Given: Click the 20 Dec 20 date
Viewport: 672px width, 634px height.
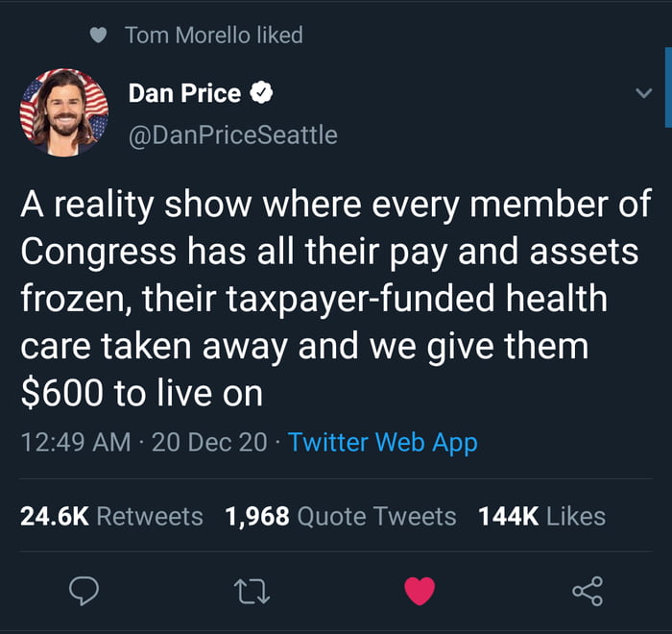Looking at the screenshot, I should 209,442.
